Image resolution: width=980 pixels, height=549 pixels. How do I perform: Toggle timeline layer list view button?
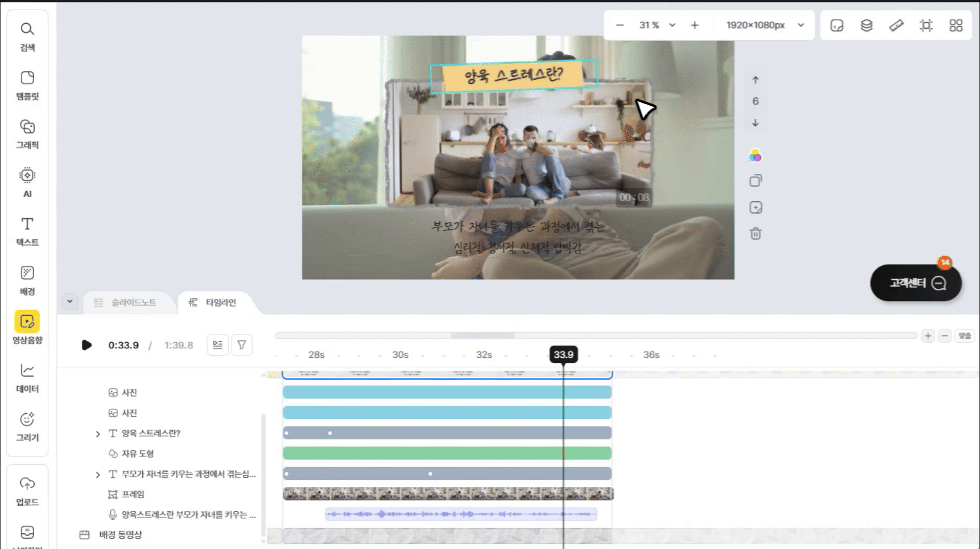pyautogui.click(x=218, y=345)
